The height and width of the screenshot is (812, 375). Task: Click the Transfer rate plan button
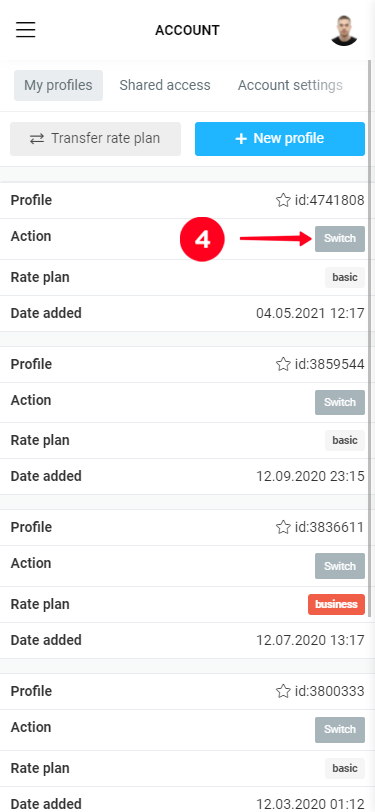(x=95, y=139)
